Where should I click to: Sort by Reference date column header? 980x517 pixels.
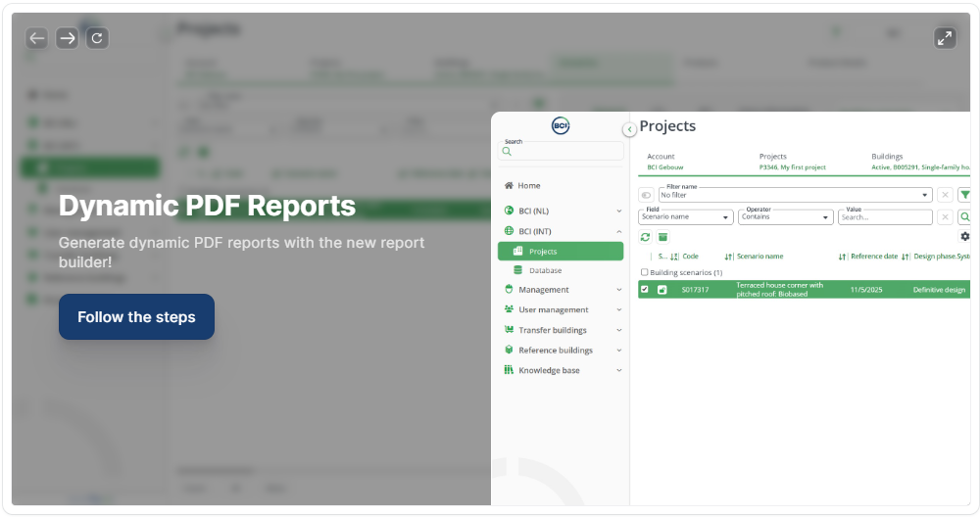coord(874,256)
